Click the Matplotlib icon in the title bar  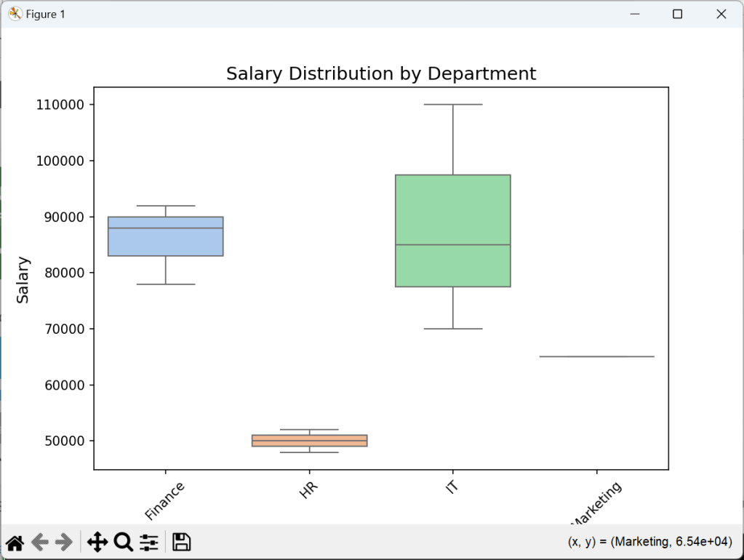coord(15,14)
